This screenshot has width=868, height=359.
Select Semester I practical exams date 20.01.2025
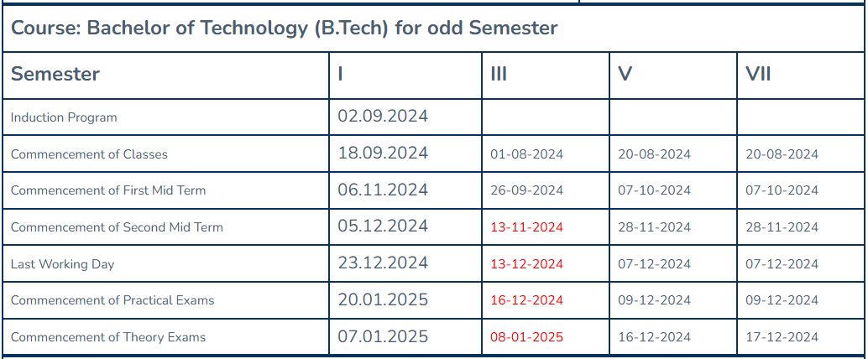pyautogui.click(x=383, y=300)
